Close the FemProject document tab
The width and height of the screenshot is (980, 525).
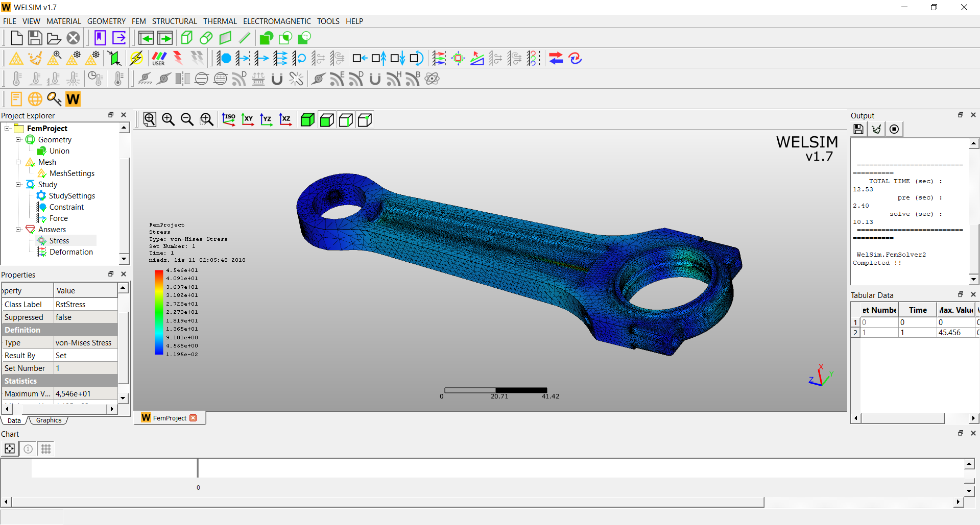193,418
